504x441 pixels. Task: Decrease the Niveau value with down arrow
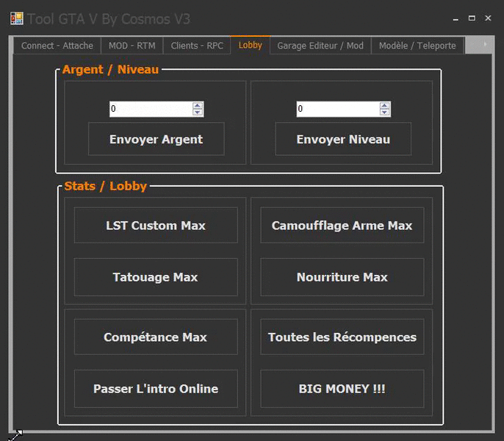point(384,112)
